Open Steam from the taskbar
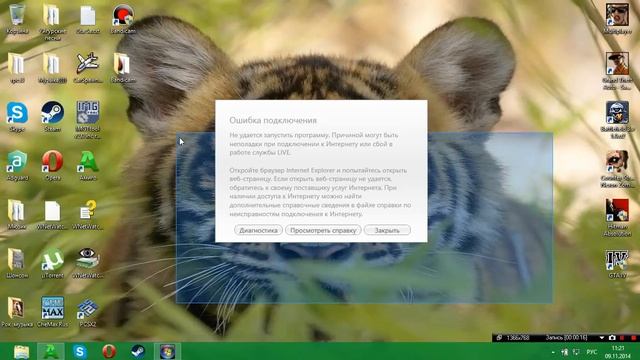640x360 pixels. point(138,351)
